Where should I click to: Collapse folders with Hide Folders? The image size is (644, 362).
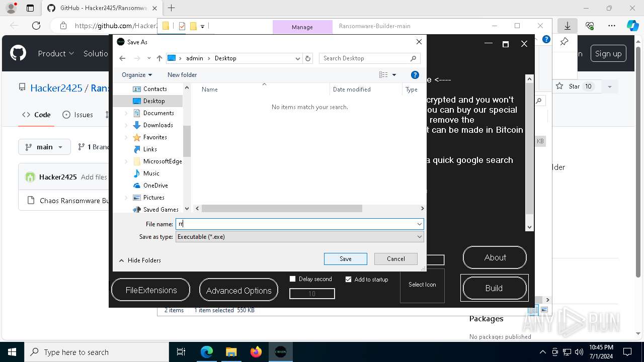tap(140, 260)
